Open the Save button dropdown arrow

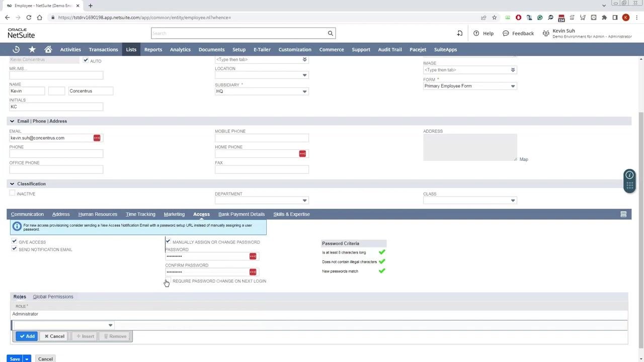point(27,359)
